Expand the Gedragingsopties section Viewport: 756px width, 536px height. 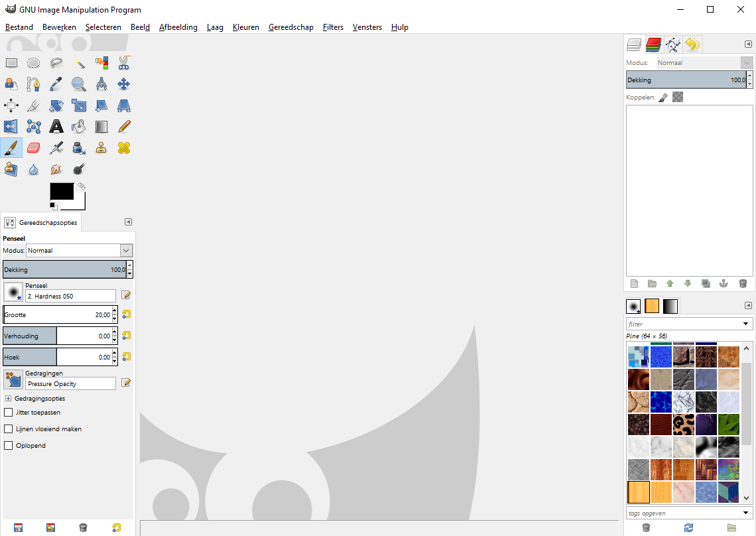(x=9, y=399)
